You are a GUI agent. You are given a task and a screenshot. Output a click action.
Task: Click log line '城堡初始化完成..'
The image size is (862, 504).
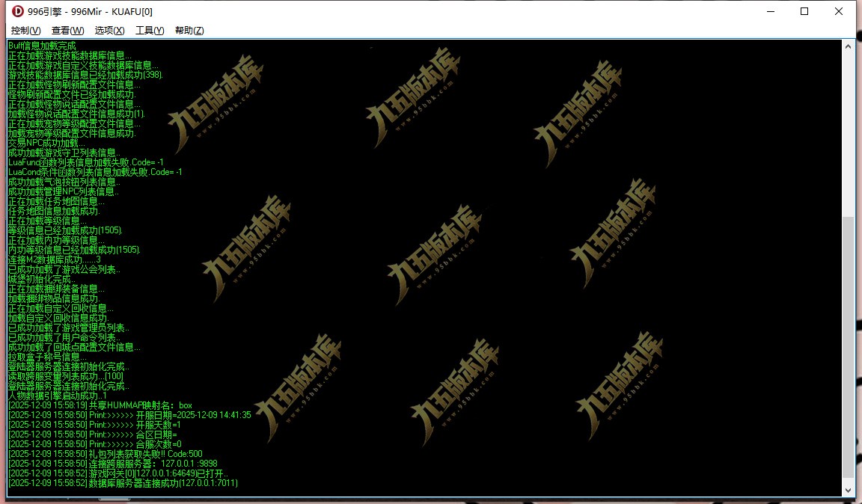pyautogui.click(x=41, y=279)
